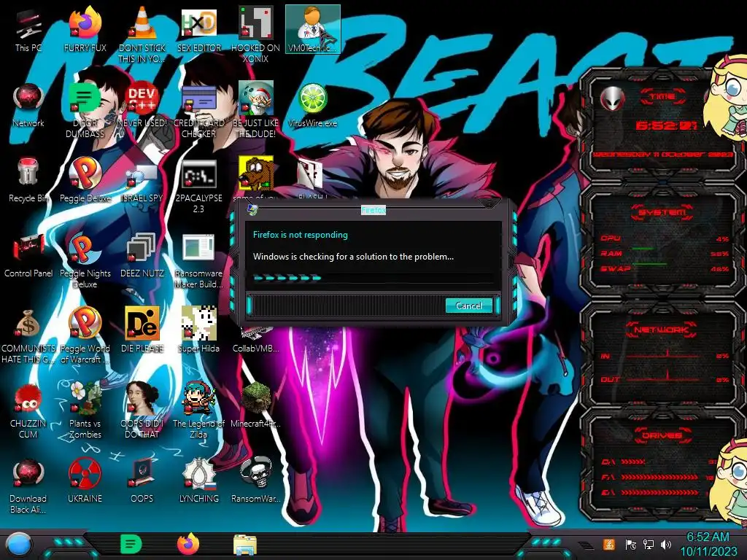
Task: Open the Download Black Ali shortcut
Action: click(28, 486)
